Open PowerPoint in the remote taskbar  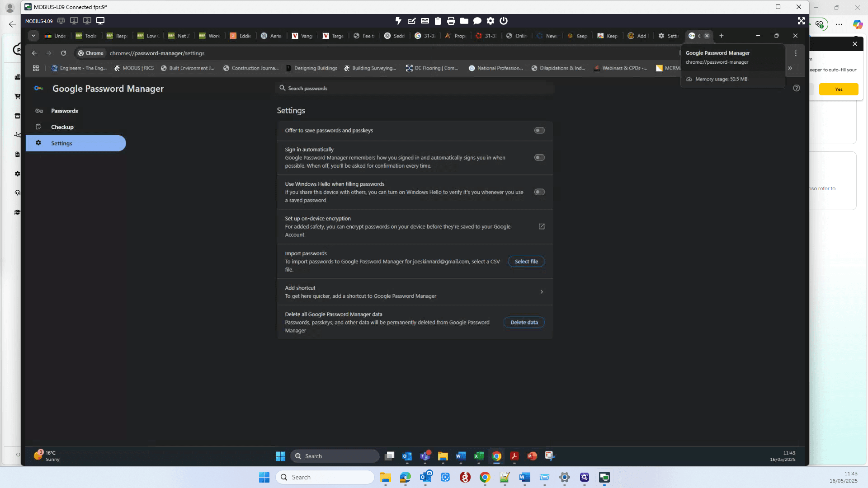click(x=532, y=456)
